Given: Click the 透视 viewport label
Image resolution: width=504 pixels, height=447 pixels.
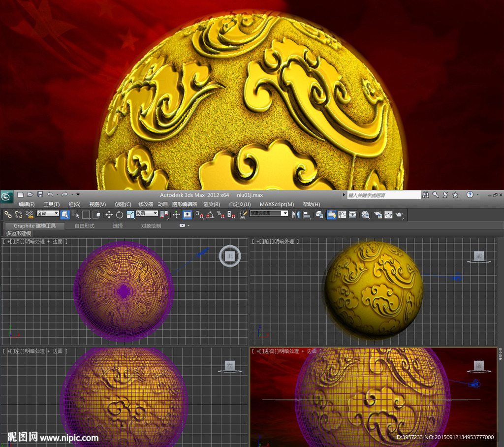Looking at the screenshot, I should pos(270,351).
